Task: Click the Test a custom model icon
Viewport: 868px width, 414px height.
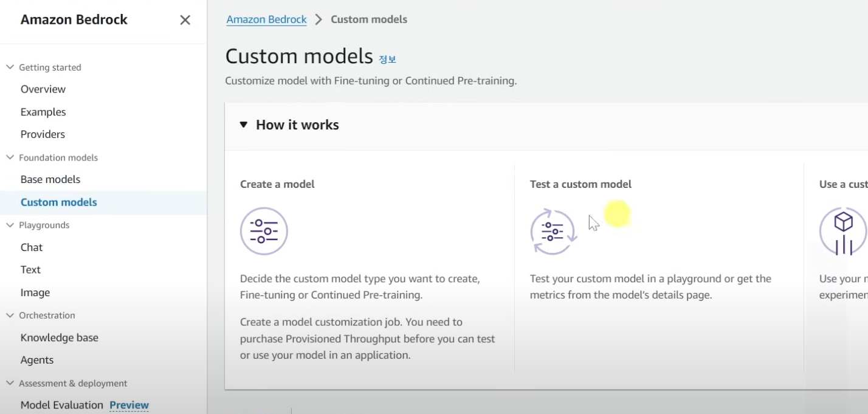Action: 553,231
